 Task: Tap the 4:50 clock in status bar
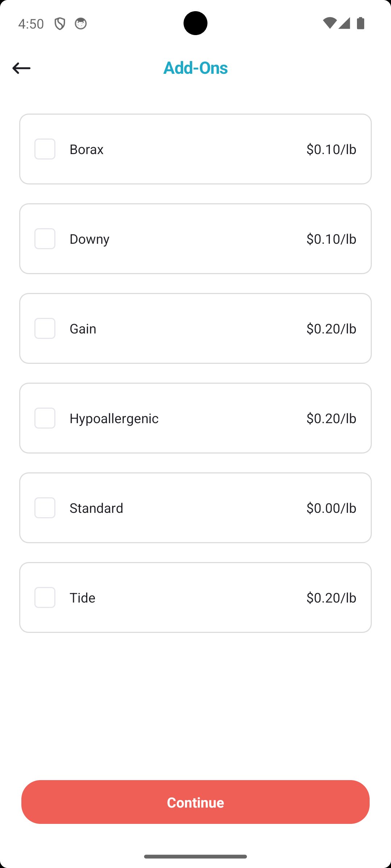[x=31, y=24]
